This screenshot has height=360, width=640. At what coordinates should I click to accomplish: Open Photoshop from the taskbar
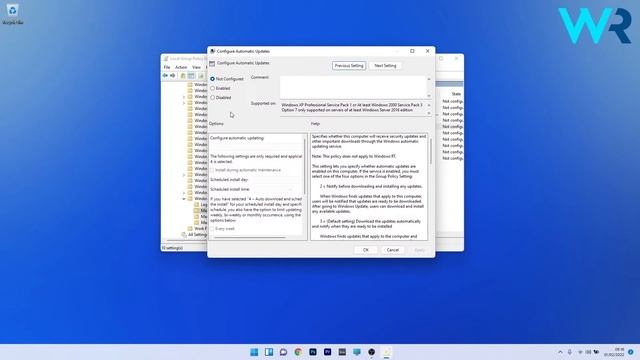313,352
